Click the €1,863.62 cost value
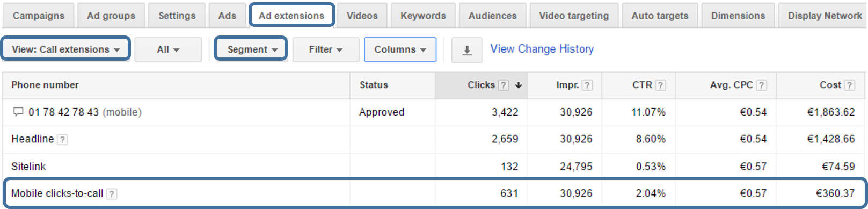Viewport: 868px width, 209px height. pyautogui.click(x=831, y=112)
